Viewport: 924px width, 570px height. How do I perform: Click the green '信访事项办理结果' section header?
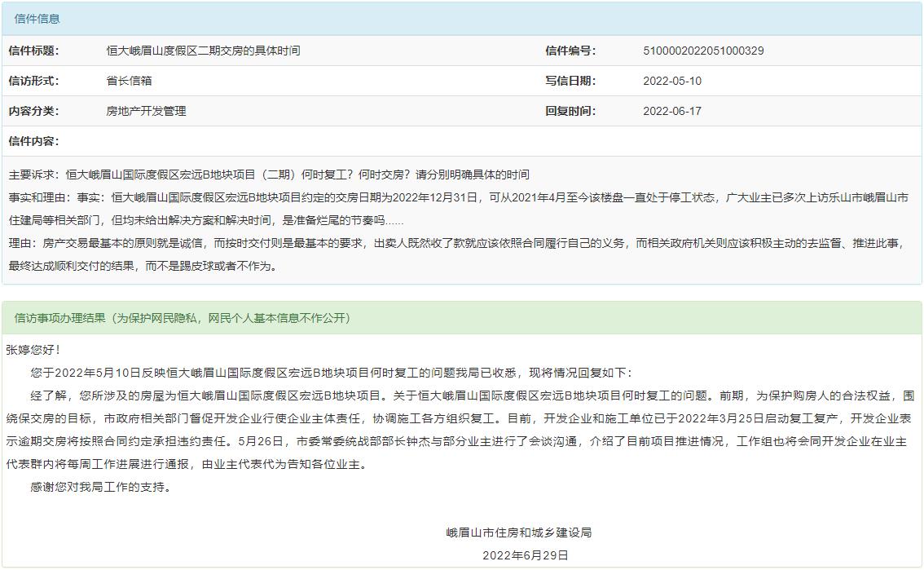click(x=461, y=318)
